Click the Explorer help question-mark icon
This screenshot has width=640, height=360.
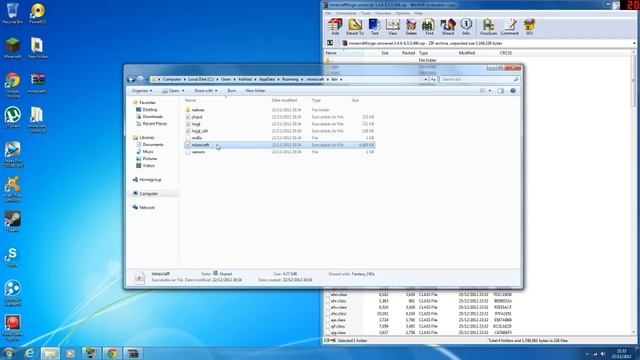pos(513,91)
